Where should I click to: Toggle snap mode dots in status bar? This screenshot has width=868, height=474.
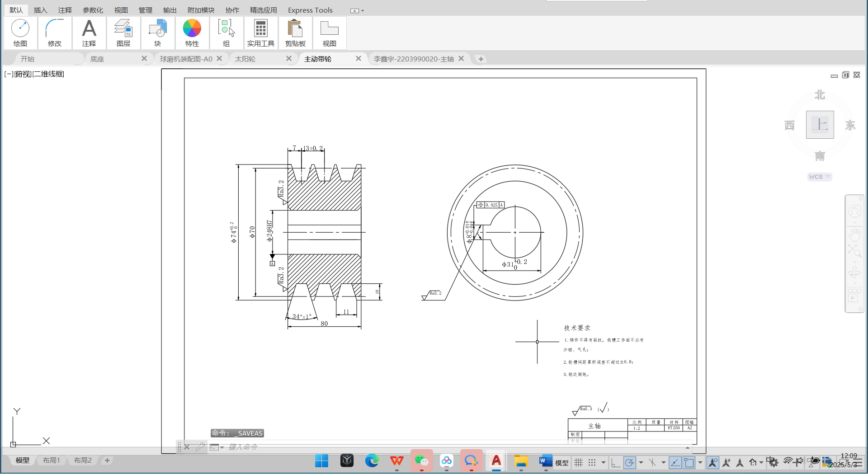[592, 462]
